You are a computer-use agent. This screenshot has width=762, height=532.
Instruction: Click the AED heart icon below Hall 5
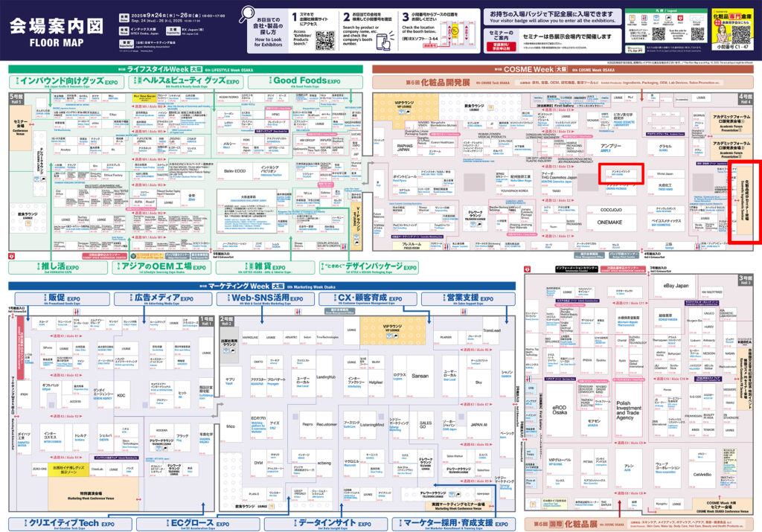click(12, 256)
